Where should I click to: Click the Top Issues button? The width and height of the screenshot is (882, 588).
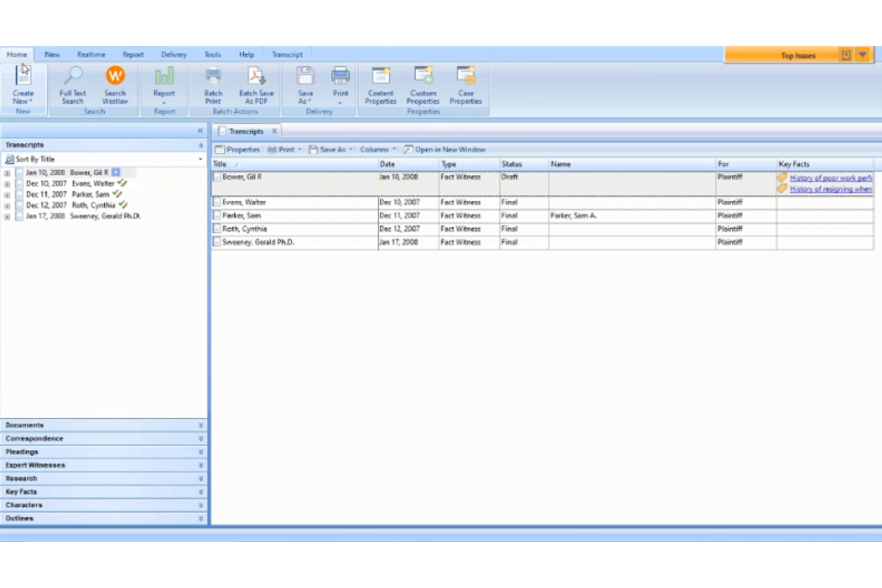point(797,55)
